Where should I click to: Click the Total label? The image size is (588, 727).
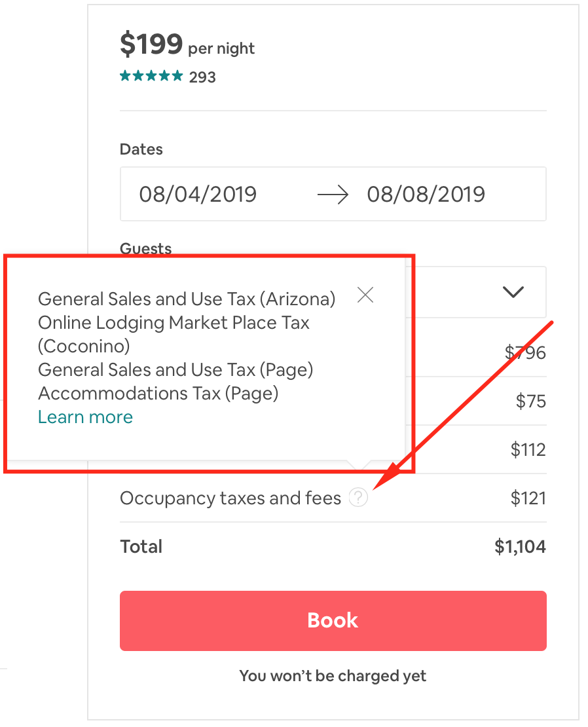[x=141, y=547]
